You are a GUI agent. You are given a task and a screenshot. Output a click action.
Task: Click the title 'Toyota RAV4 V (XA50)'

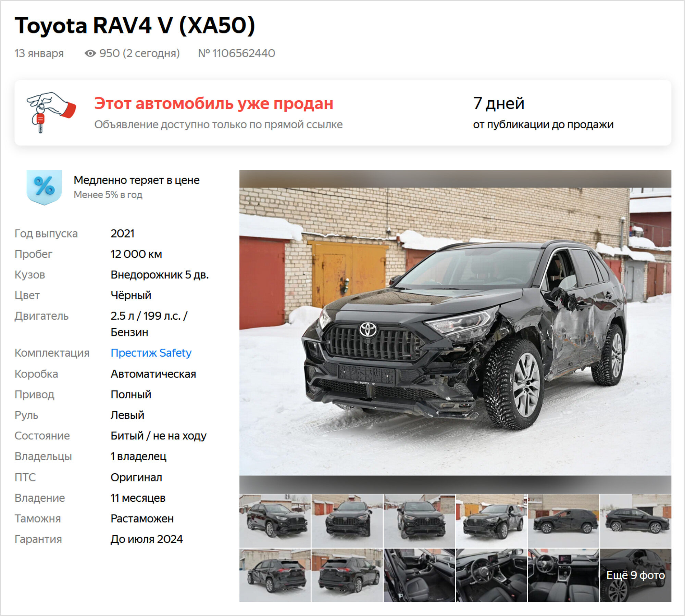[135, 26]
